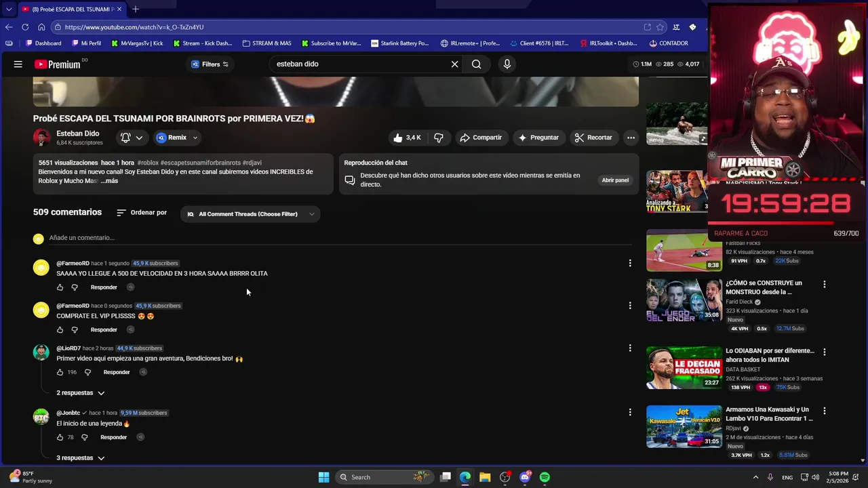Image resolution: width=868 pixels, height=488 pixels.
Task: Open the Dashboard bookmark
Action: tap(43, 43)
